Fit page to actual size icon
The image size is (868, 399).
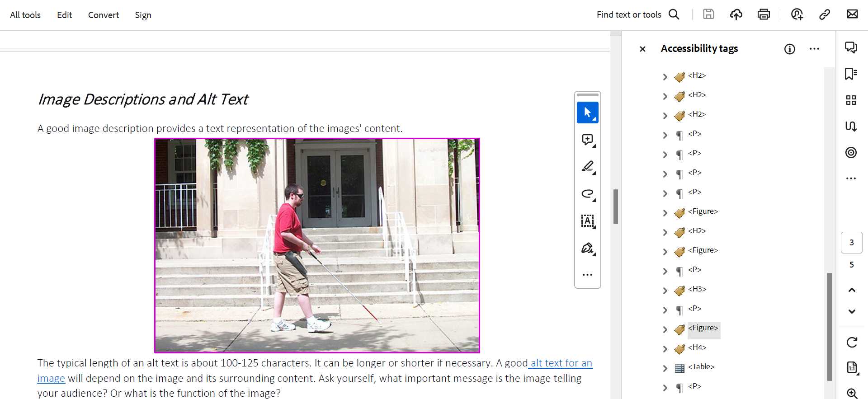[852, 368]
